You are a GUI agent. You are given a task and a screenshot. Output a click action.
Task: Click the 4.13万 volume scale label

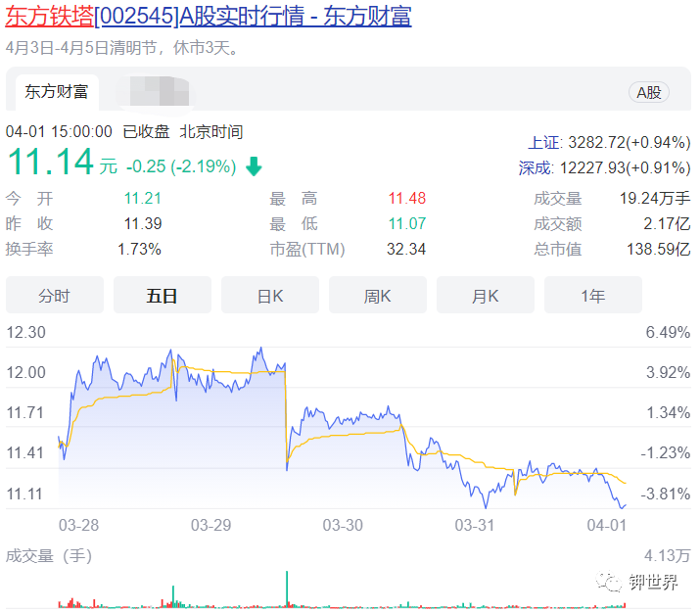pyautogui.click(x=667, y=556)
